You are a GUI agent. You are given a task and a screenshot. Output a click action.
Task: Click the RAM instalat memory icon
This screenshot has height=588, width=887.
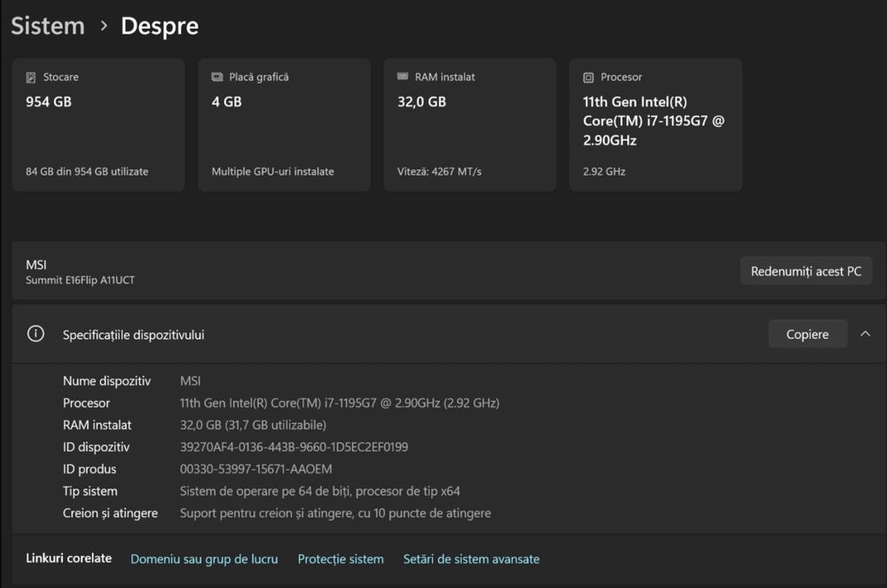point(403,76)
